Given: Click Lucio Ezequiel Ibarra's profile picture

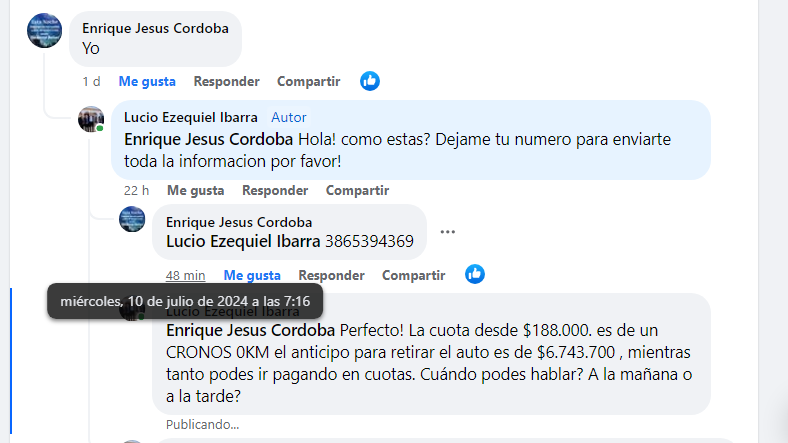Looking at the screenshot, I should pyautogui.click(x=91, y=120).
